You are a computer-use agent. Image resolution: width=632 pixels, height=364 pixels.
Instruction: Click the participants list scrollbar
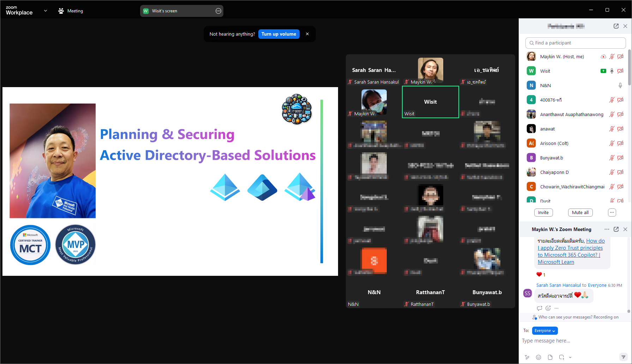pyautogui.click(x=629, y=67)
